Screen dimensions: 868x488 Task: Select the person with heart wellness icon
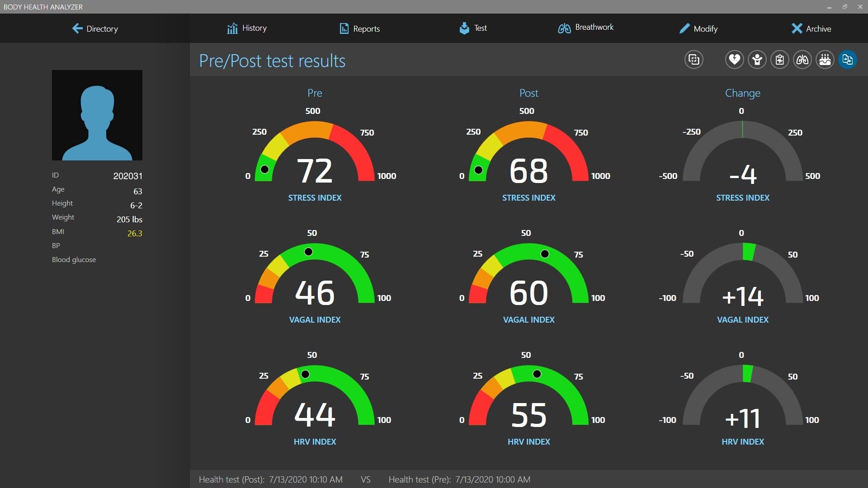pos(757,60)
